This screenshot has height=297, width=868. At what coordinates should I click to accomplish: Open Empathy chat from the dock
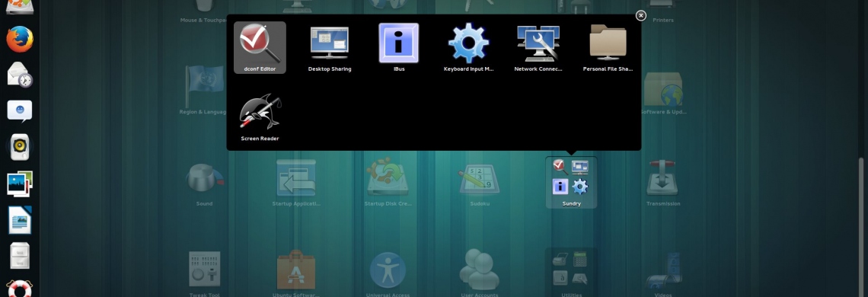coord(19,111)
